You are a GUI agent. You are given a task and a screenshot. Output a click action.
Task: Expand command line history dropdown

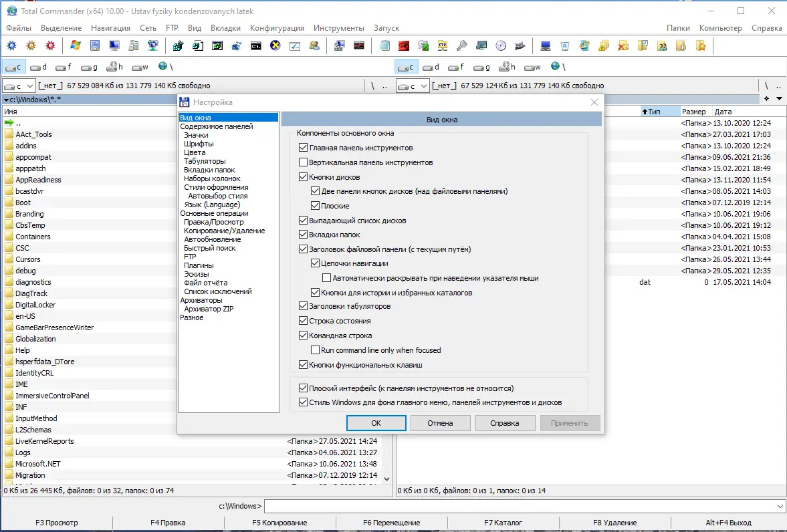coord(780,506)
